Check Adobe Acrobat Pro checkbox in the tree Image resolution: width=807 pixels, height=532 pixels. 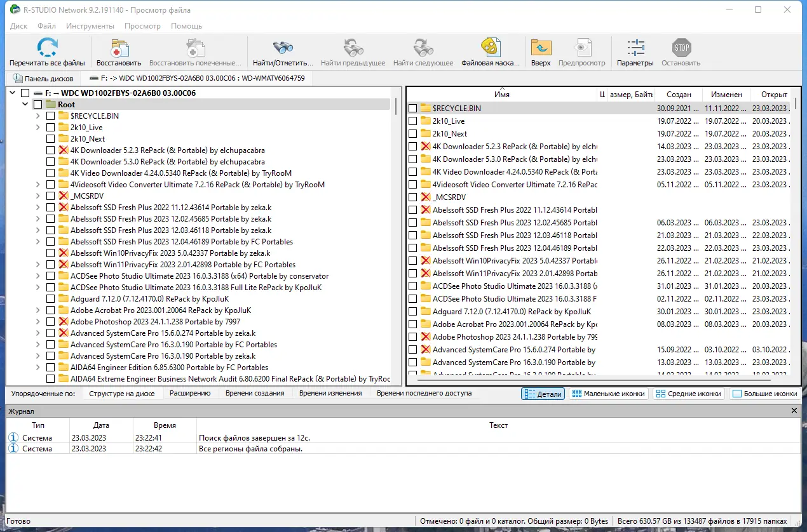50,310
